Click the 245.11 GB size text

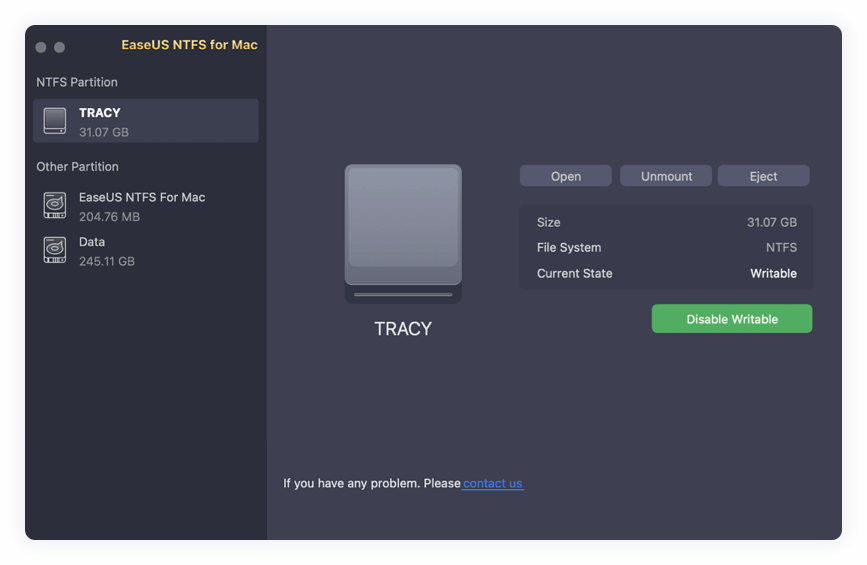(107, 261)
